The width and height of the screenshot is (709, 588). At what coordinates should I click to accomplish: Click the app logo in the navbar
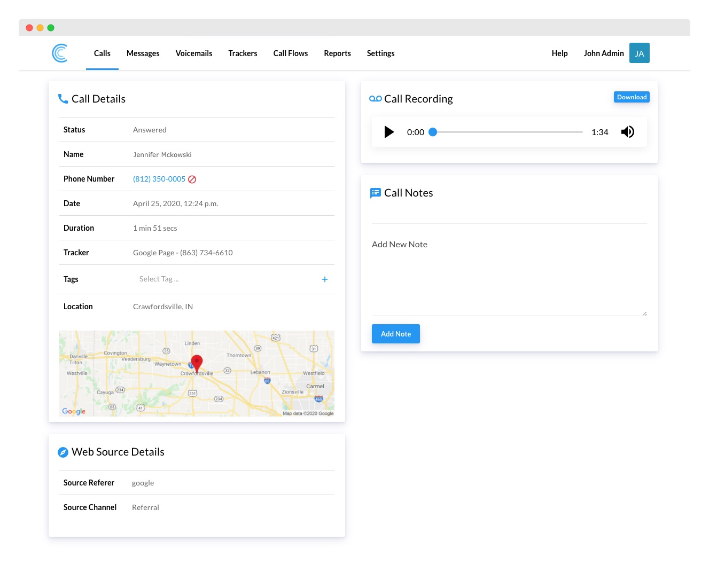coord(60,53)
